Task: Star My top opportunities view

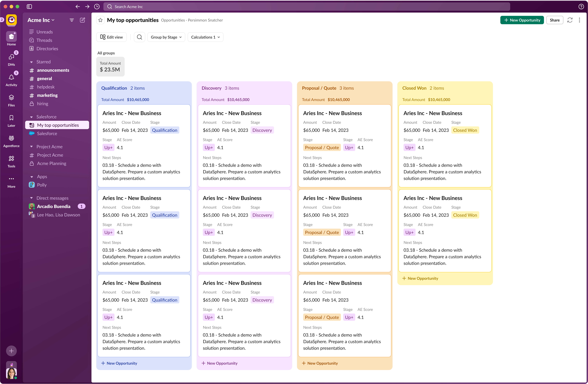Action: tap(100, 20)
